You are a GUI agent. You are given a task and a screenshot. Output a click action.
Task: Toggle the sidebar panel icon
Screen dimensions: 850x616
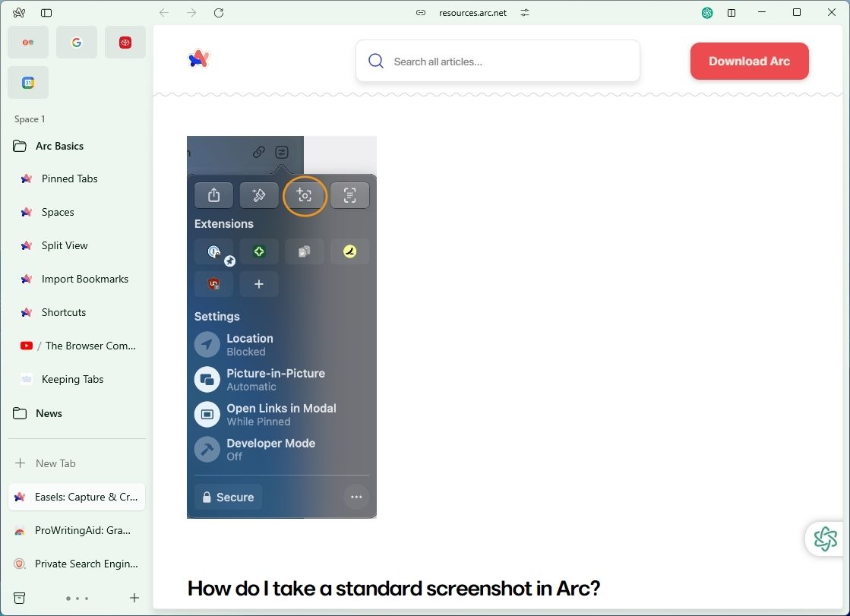pos(46,12)
